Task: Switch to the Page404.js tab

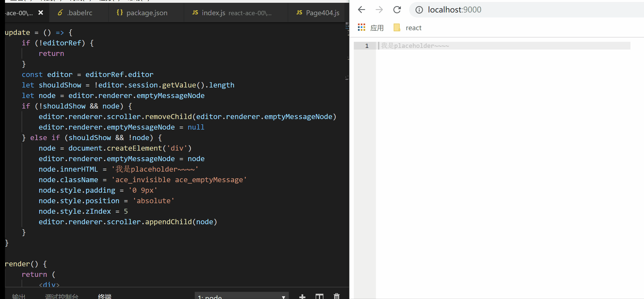Action: pyautogui.click(x=318, y=13)
